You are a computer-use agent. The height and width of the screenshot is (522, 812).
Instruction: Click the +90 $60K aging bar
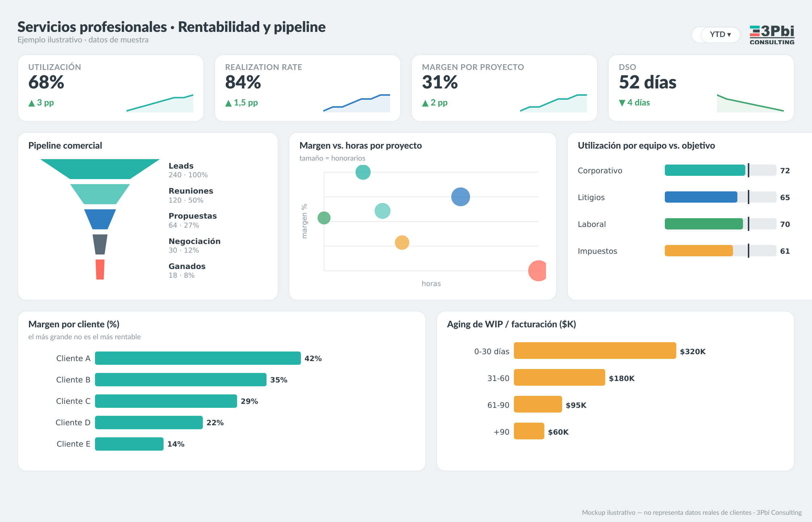[529, 431]
